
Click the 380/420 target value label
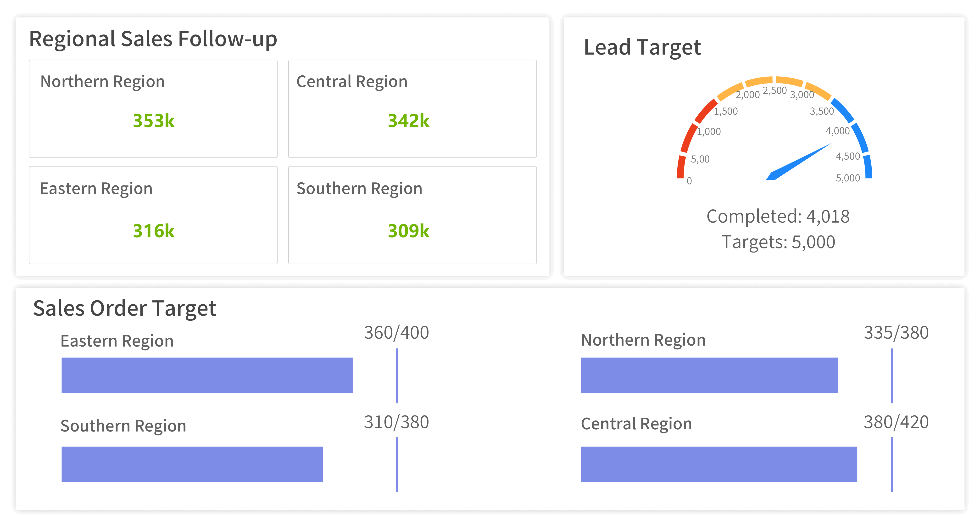(x=896, y=422)
